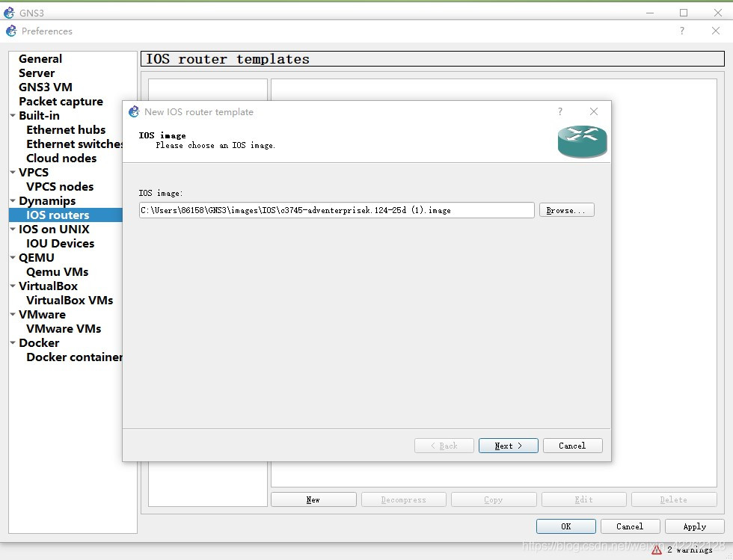
Task: Close the GNS3 main window
Action: point(718,13)
